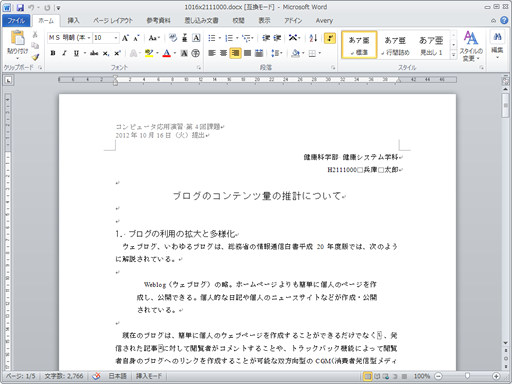Click Decrease Indent icon
Viewport: 512px width, 384px height.
(266, 38)
